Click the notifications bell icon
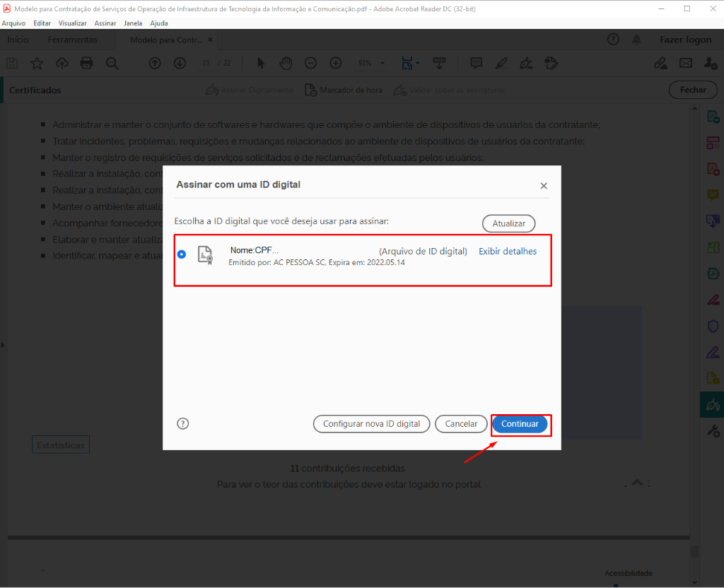 [x=636, y=40]
